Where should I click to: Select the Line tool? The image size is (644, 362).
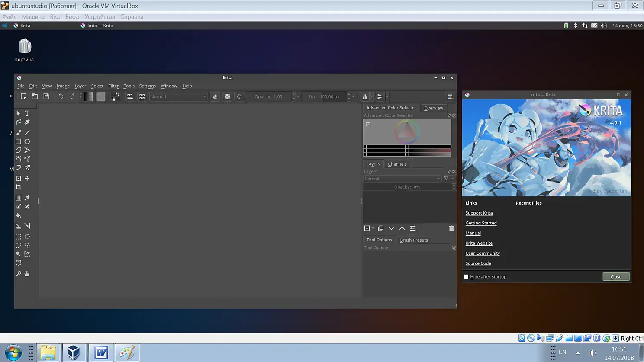click(x=27, y=133)
